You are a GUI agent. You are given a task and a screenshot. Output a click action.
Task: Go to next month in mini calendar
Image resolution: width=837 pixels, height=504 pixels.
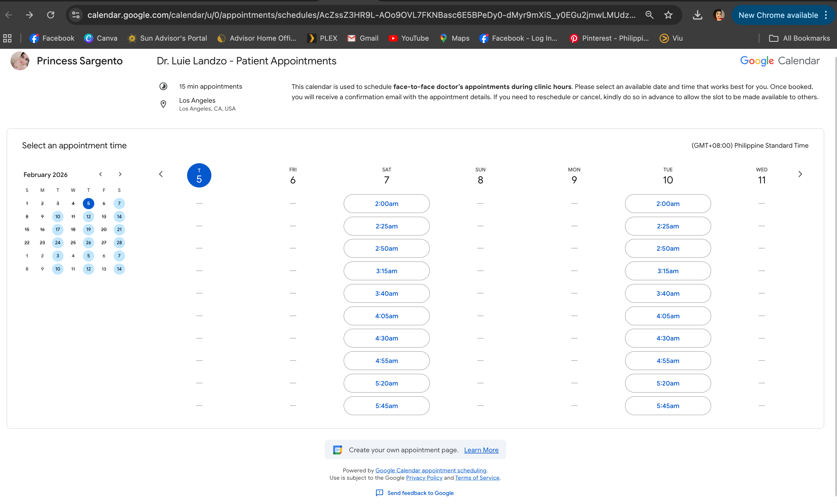tap(120, 174)
